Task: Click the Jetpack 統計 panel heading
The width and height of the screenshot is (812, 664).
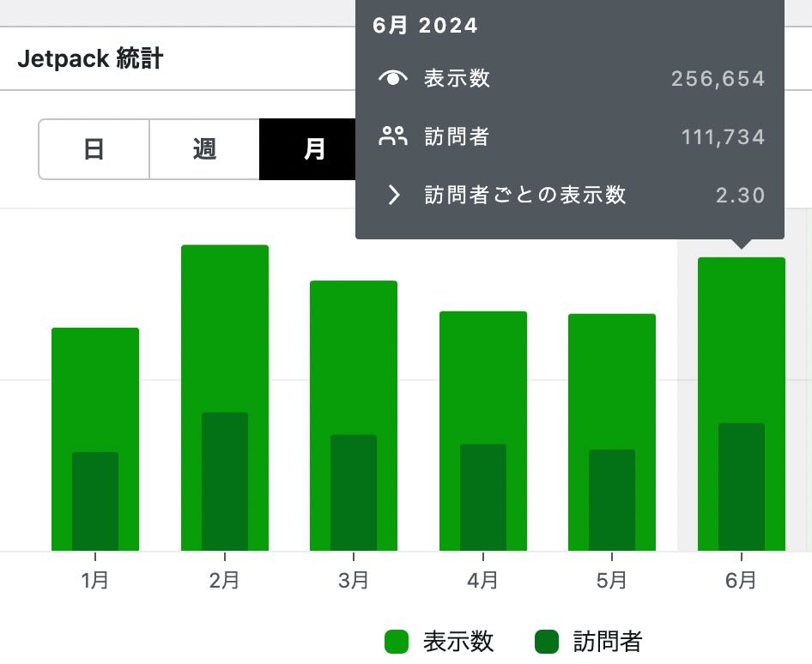Action: click(x=91, y=58)
